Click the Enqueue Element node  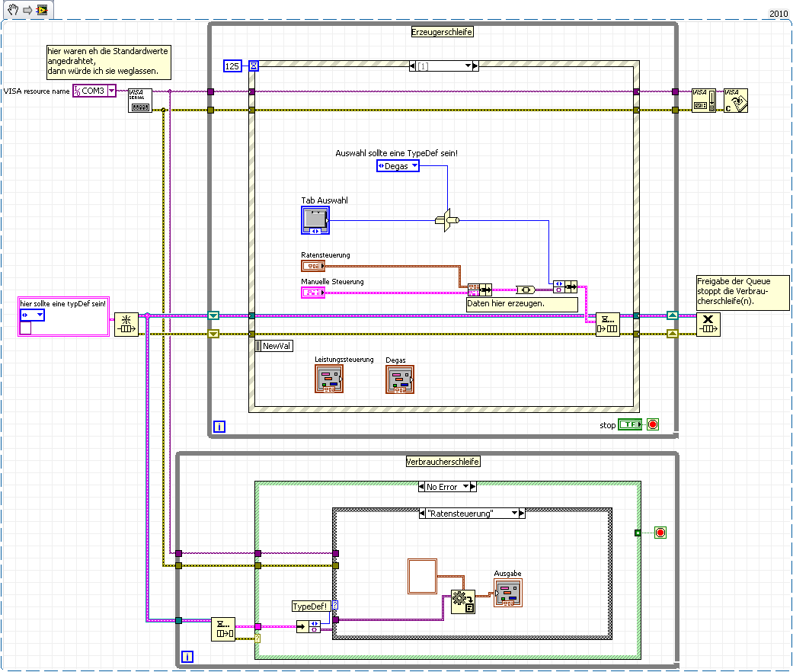pos(607,325)
